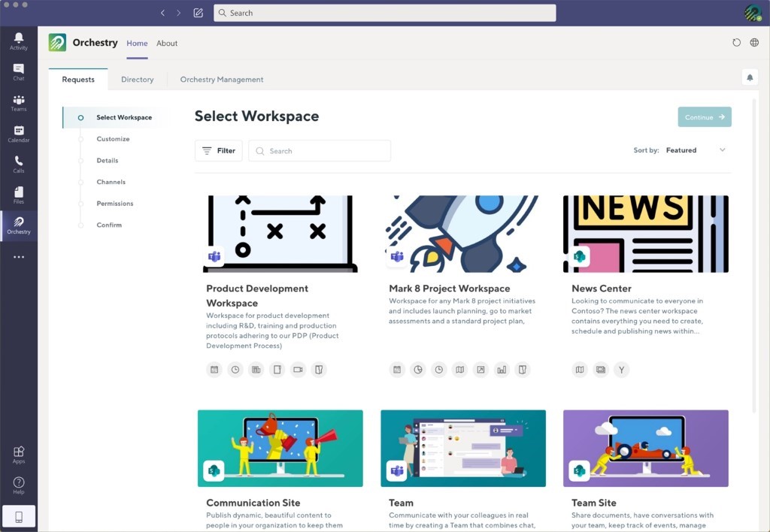The height and width of the screenshot is (532, 770).
Task: Open the Sort by Featured dropdown
Action: tap(696, 150)
